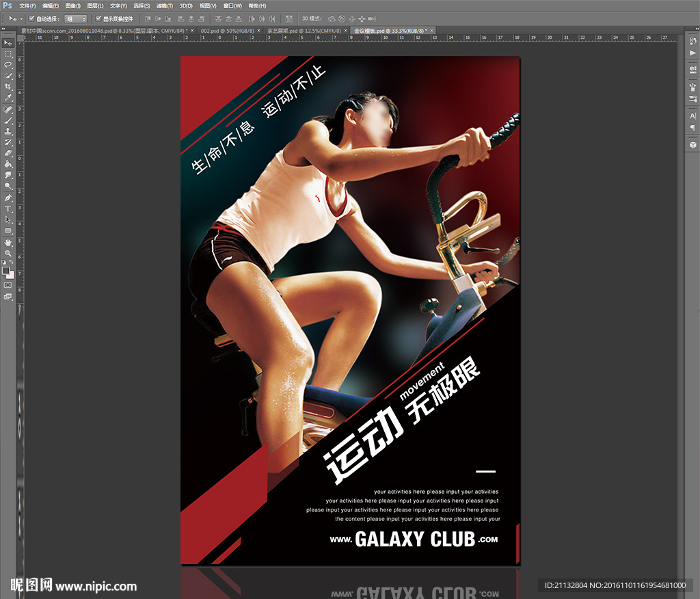Screen dimensions: 700x599
Task: Open the 滤镜(T) menu
Action: click(164, 5)
